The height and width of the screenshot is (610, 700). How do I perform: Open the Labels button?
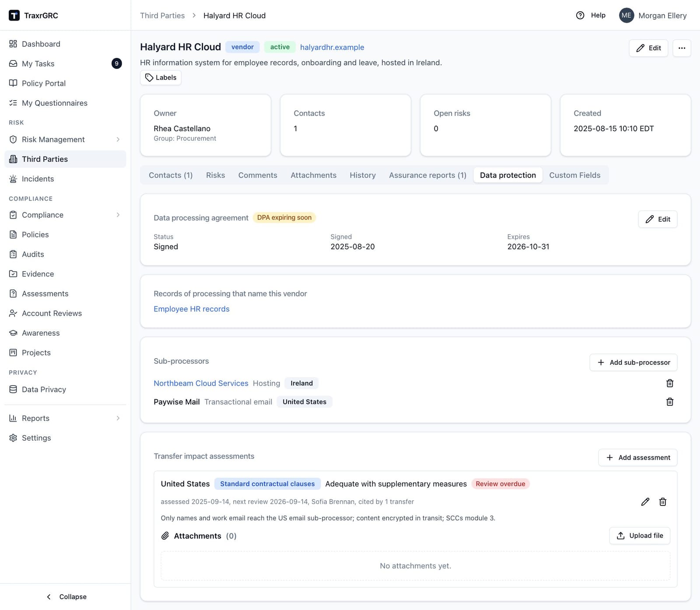coord(161,77)
